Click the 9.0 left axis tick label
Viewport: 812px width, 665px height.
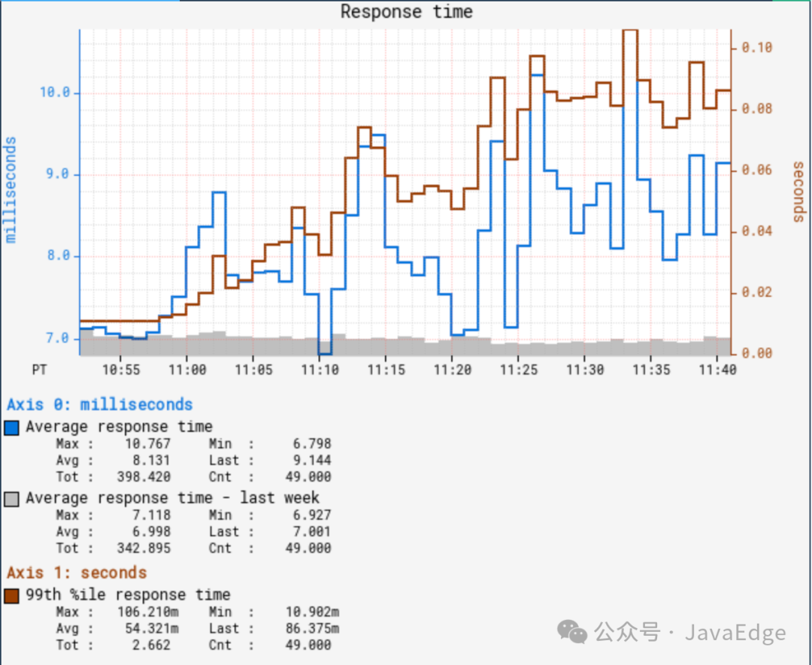point(57,174)
